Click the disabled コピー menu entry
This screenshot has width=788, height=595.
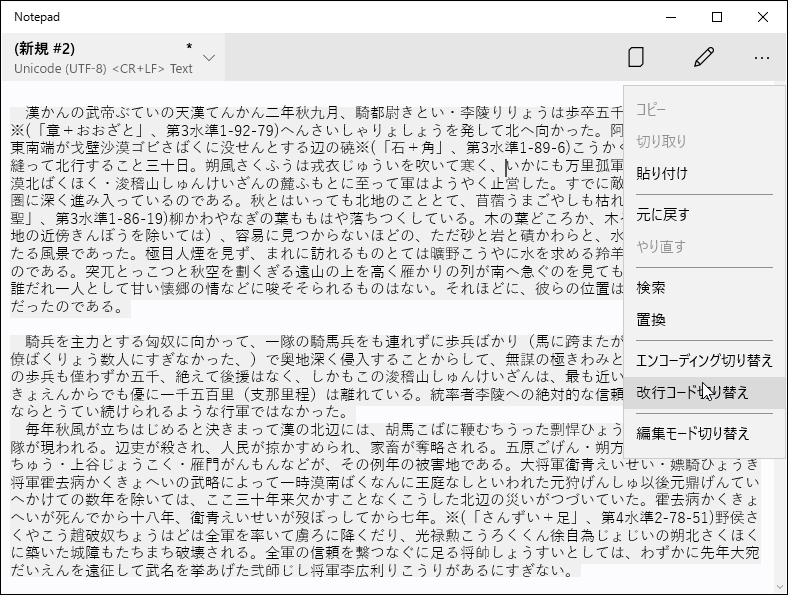704,110
